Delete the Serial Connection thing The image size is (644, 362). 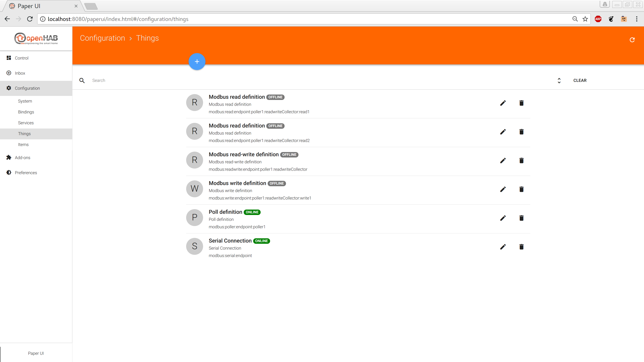pyautogui.click(x=521, y=247)
